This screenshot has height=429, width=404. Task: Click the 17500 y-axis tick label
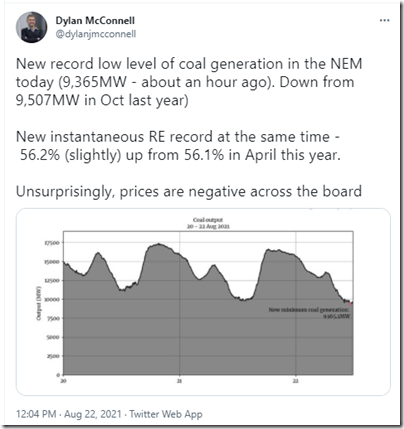click(52, 243)
